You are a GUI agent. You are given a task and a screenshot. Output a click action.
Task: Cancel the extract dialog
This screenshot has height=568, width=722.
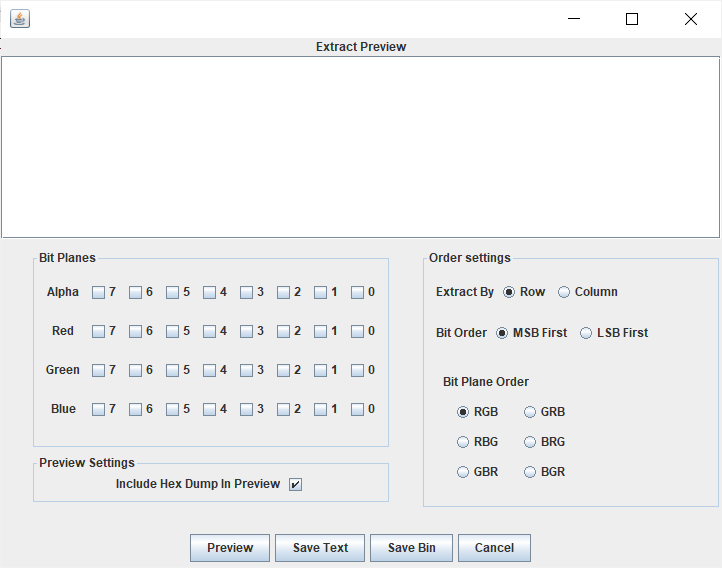[494, 548]
